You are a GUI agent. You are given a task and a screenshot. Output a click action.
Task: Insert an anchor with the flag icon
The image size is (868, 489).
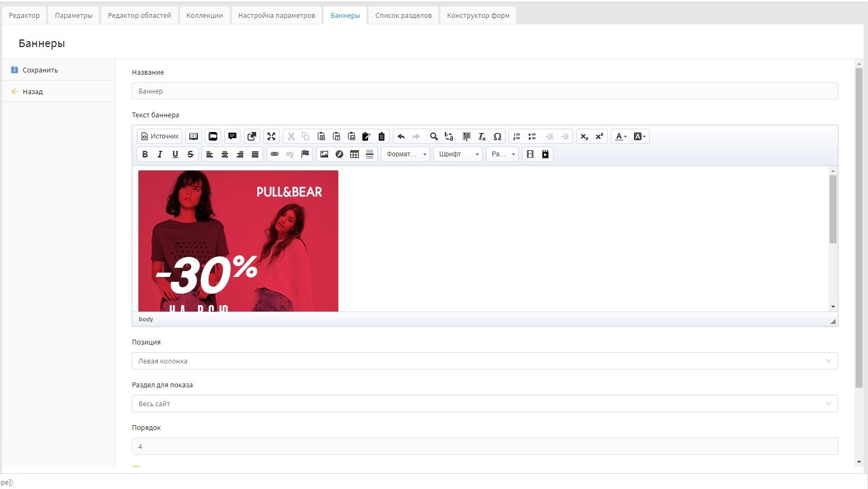305,154
